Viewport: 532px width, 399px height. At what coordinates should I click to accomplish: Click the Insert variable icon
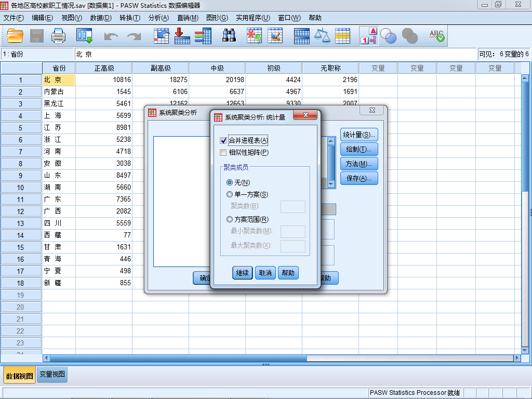[x=275, y=36]
